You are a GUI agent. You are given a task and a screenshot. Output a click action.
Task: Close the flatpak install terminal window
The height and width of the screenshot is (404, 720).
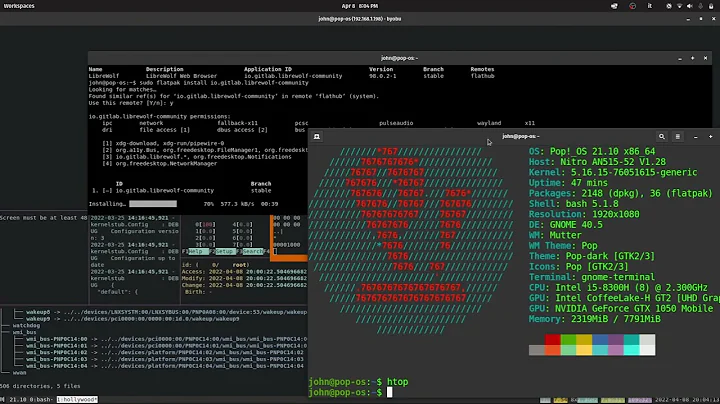tap(705, 58)
